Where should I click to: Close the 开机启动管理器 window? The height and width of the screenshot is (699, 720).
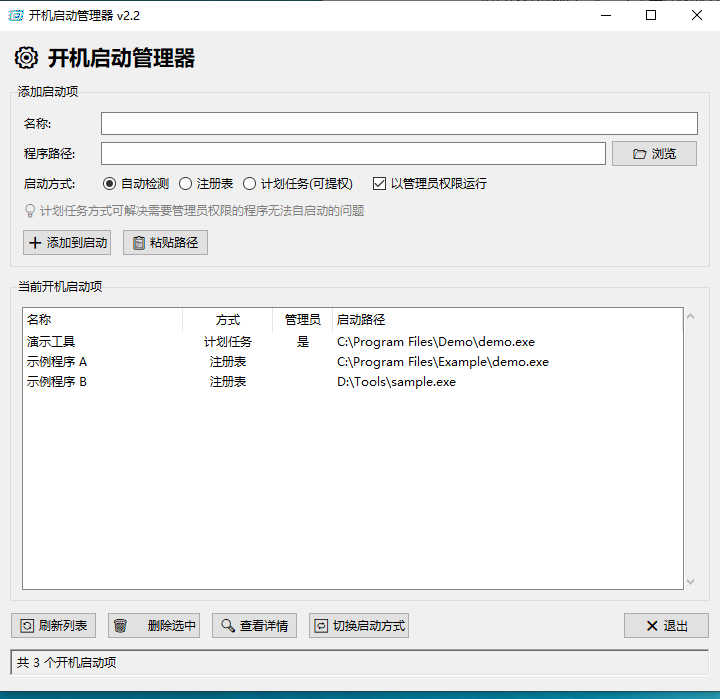pos(697,16)
